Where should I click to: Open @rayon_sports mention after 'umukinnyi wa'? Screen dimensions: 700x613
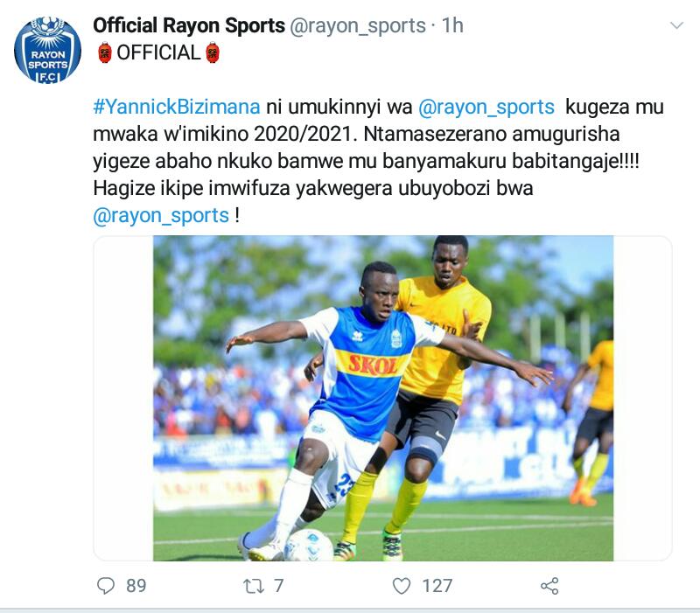(x=486, y=107)
